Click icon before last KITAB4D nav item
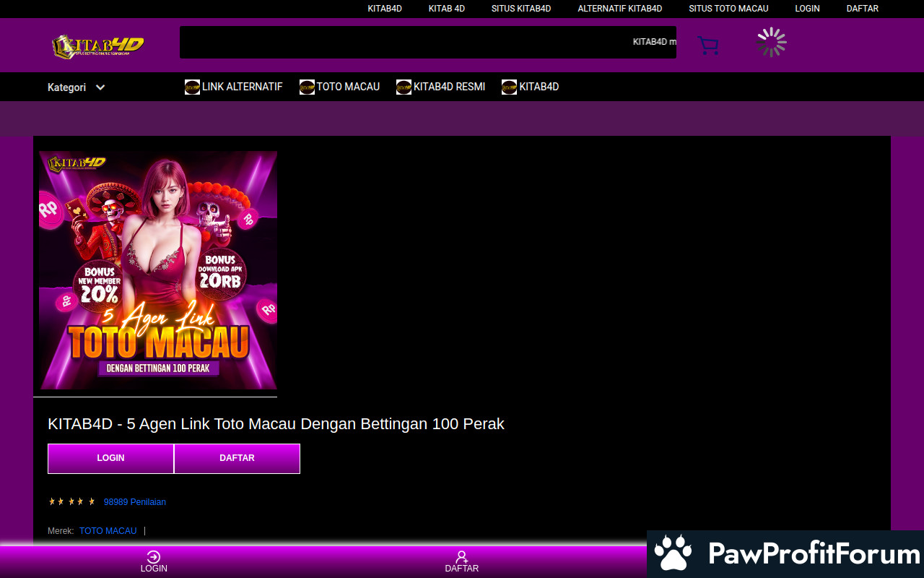Viewport: 924px width, 578px height. [509, 87]
